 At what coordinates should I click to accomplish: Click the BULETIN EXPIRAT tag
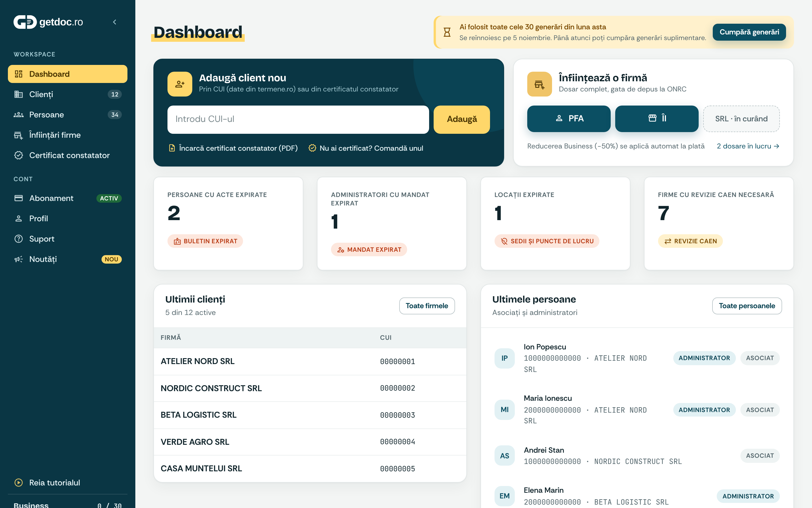(x=205, y=241)
